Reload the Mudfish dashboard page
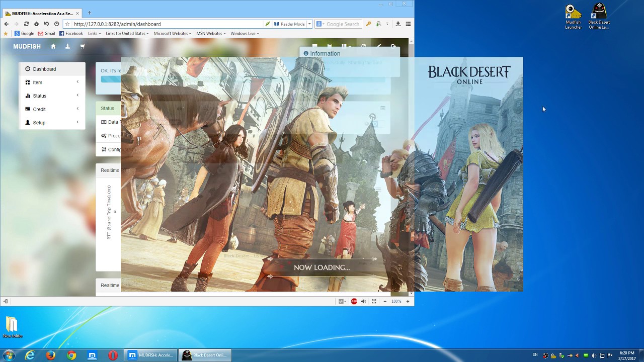 point(26,24)
